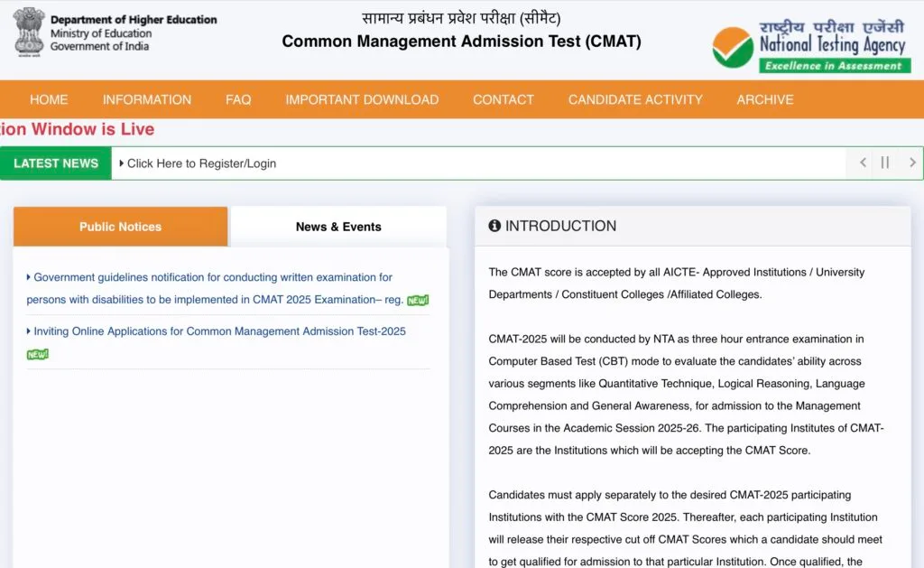Select the Public Notices tab
The height and width of the screenshot is (568, 924).
tap(120, 227)
